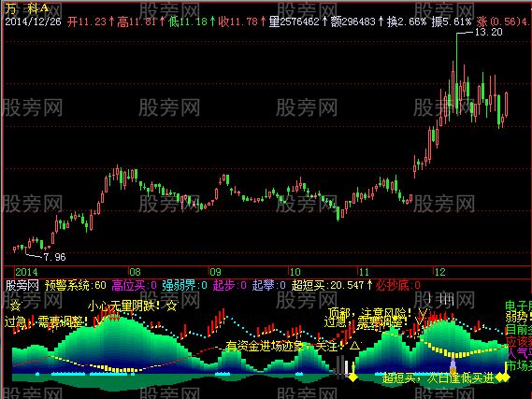Click the 强弱界:0 indicator value
The height and width of the screenshot is (399, 532).
pos(184,285)
